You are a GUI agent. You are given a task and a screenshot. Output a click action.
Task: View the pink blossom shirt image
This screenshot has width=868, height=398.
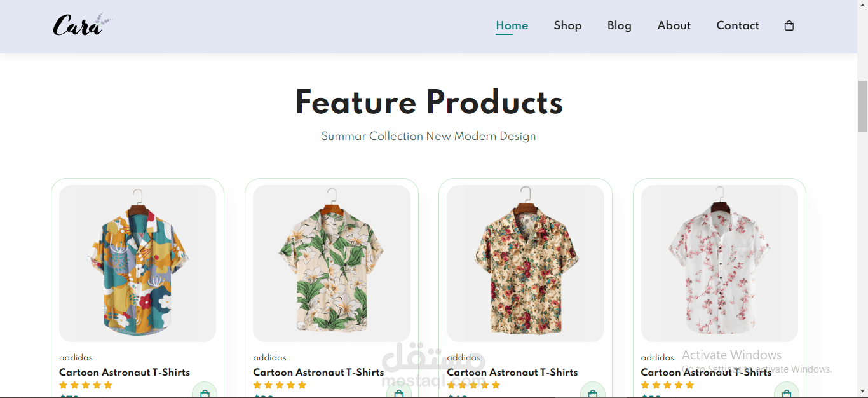(719, 263)
